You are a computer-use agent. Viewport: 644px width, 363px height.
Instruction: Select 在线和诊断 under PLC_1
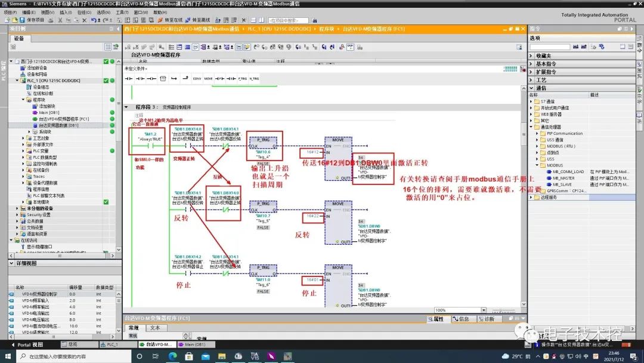[x=43, y=93]
